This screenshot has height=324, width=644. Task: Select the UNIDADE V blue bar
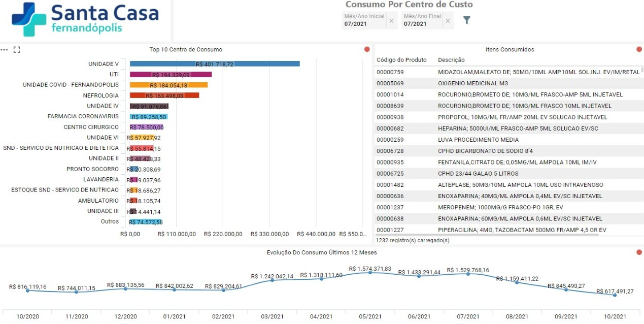coord(215,64)
